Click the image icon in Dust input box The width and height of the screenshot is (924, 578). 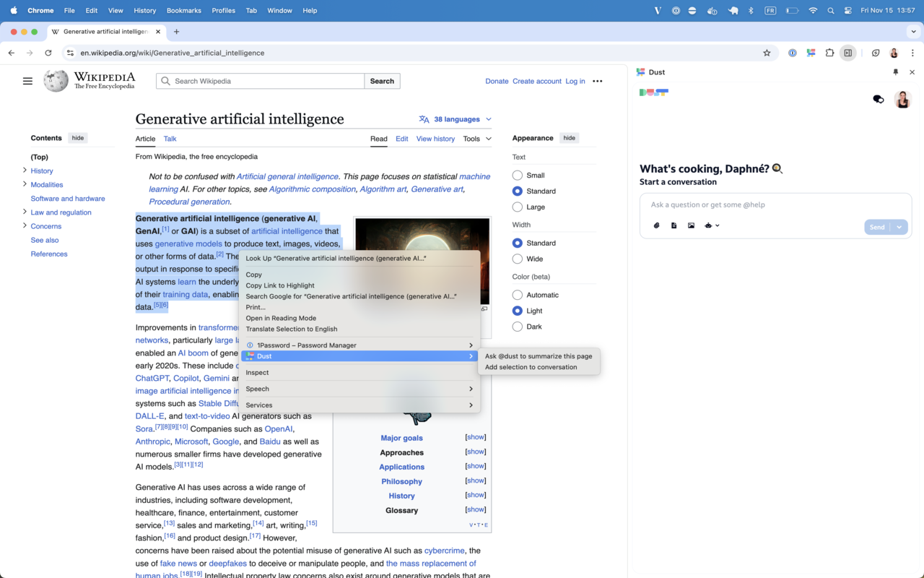691,225
